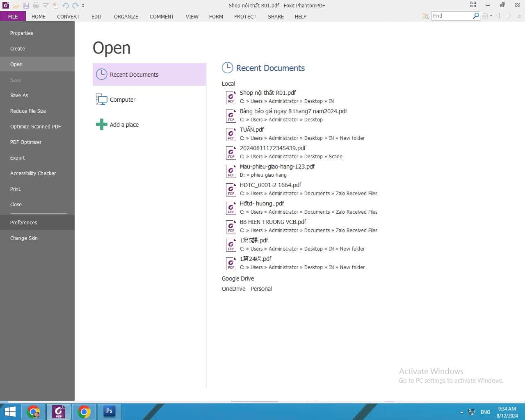
Task: Click into the Find search field
Action: (x=452, y=16)
